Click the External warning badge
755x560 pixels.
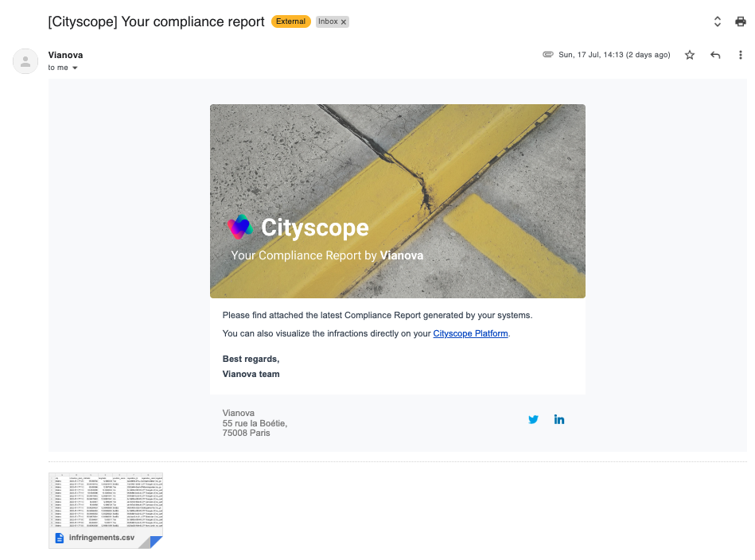pyautogui.click(x=290, y=21)
